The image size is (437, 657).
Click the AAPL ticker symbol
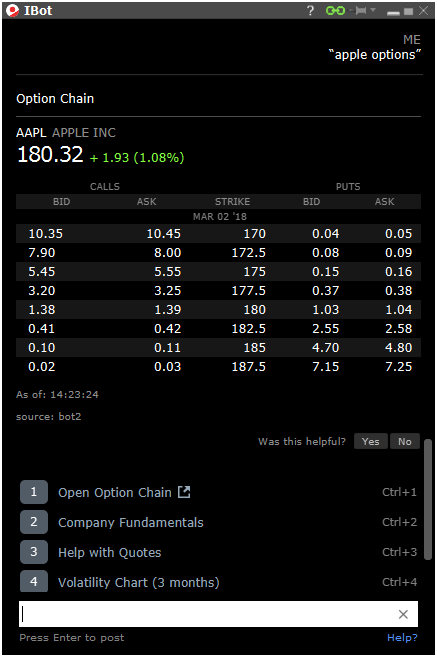pyautogui.click(x=31, y=133)
